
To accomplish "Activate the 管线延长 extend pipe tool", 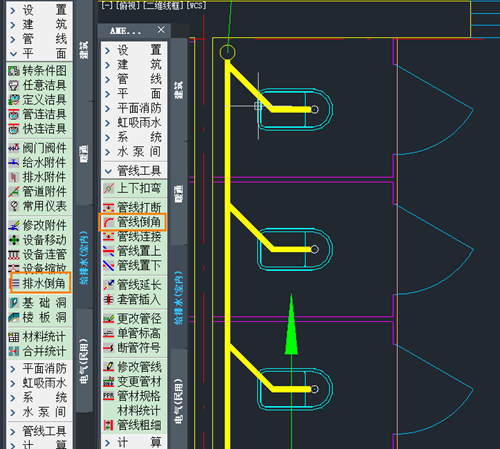I will [133, 285].
